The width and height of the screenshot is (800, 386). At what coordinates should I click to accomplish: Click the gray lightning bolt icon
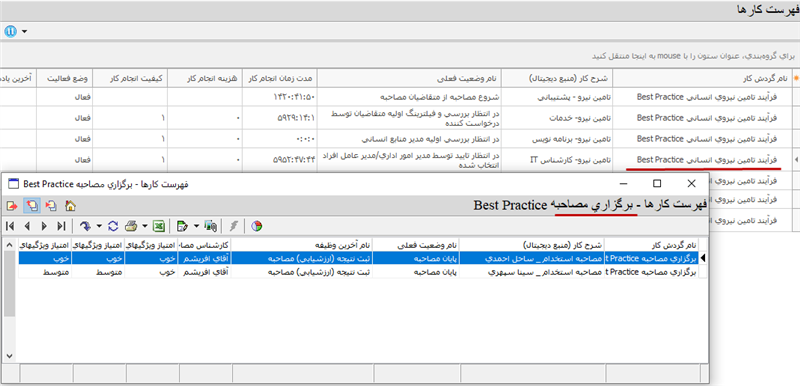pyautogui.click(x=234, y=225)
